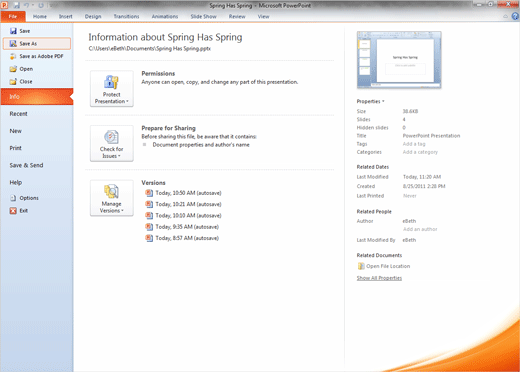Open the Today 10:21 AM autosave version

[188, 204]
